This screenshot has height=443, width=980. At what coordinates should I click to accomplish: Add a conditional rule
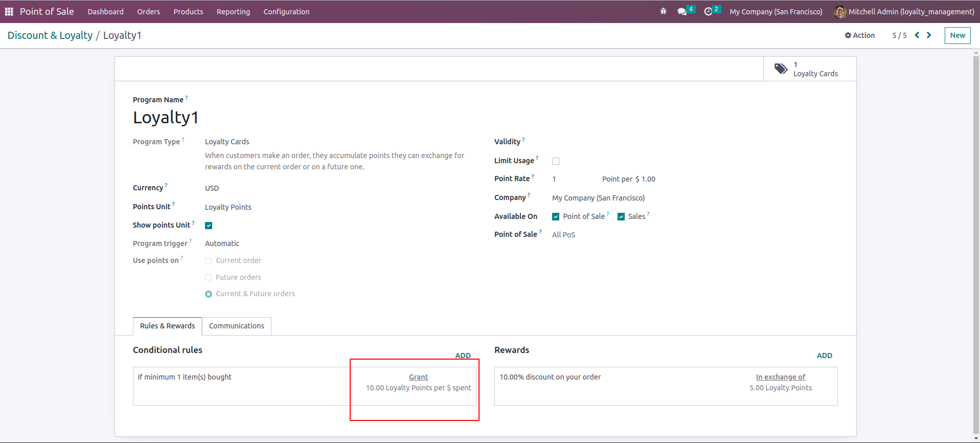click(x=463, y=356)
